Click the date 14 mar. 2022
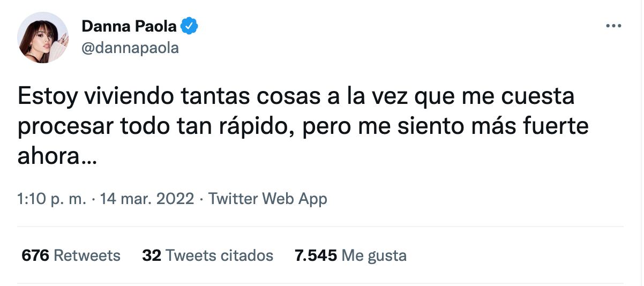The image size is (644, 286). [146, 199]
